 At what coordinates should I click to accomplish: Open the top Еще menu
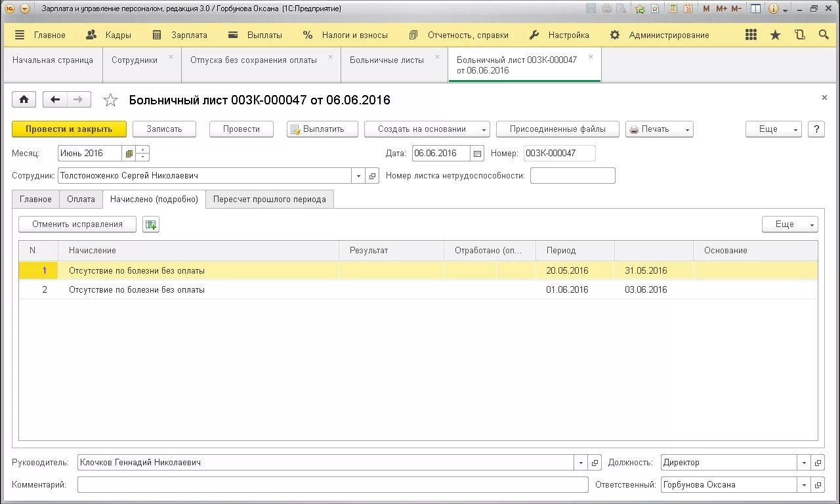pyautogui.click(x=773, y=129)
